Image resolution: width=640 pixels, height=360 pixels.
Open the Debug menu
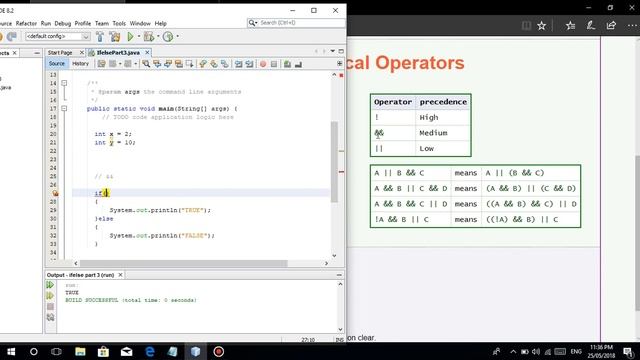pos(62,23)
